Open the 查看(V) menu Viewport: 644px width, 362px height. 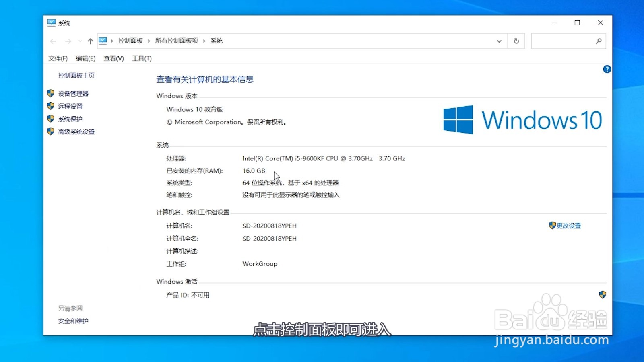click(x=114, y=58)
